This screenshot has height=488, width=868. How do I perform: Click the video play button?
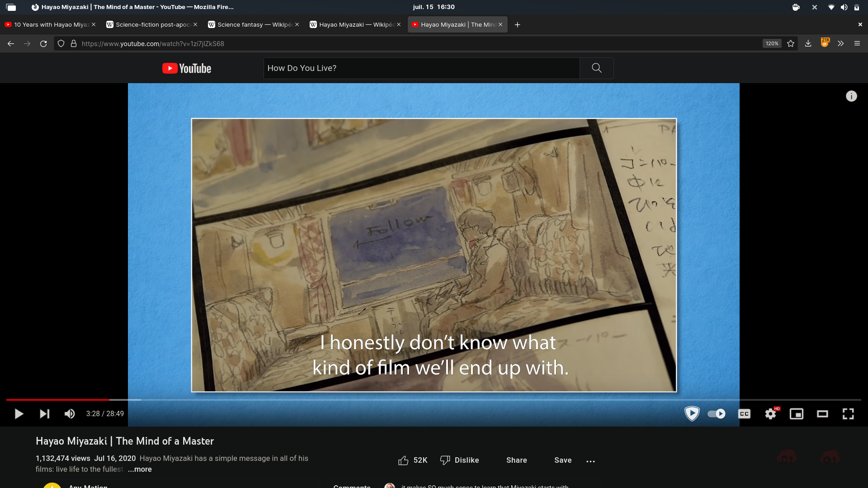coord(19,414)
